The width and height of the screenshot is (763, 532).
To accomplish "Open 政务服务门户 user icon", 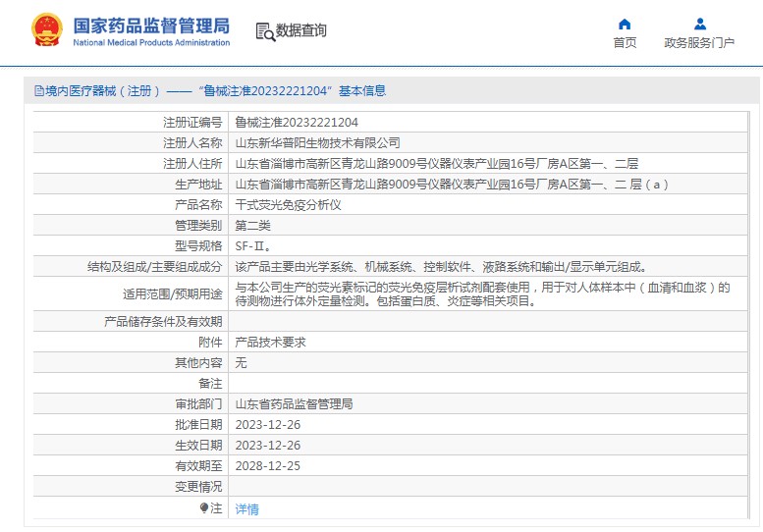I will point(700,24).
